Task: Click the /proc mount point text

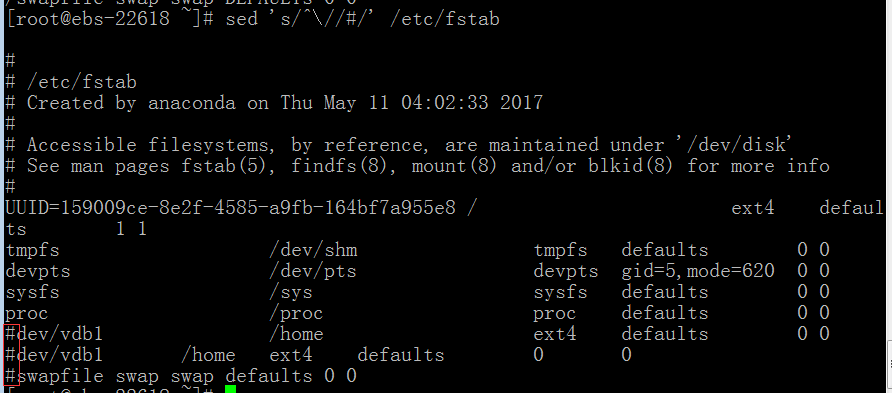Action: [x=296, y=313]
